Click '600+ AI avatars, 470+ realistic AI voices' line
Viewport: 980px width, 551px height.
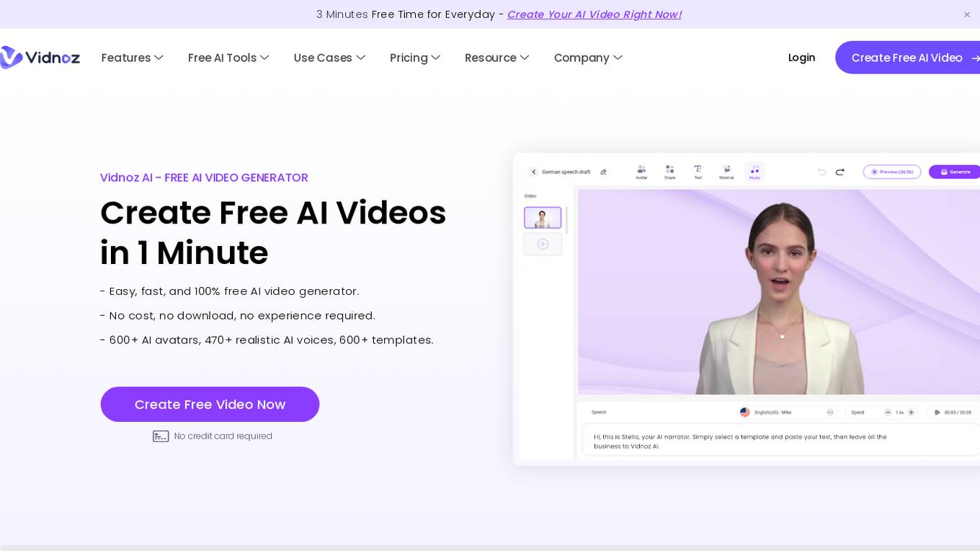(267, 340)
